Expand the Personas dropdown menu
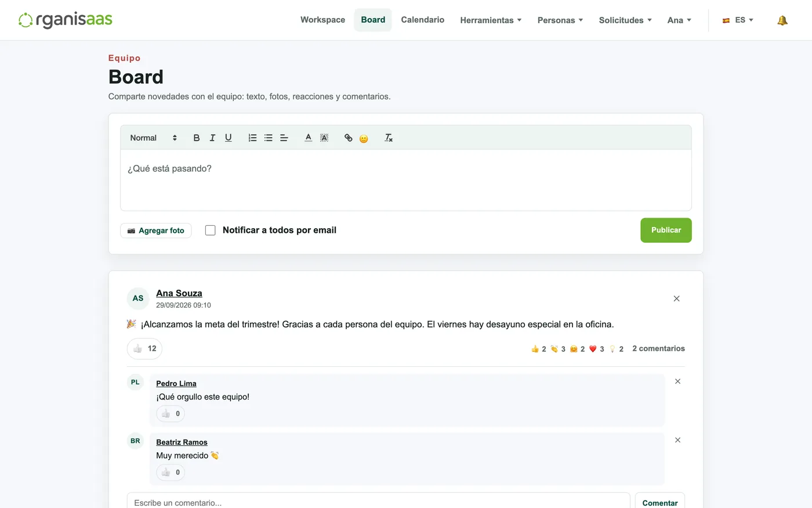812x508 pixels. click(560, 20)
